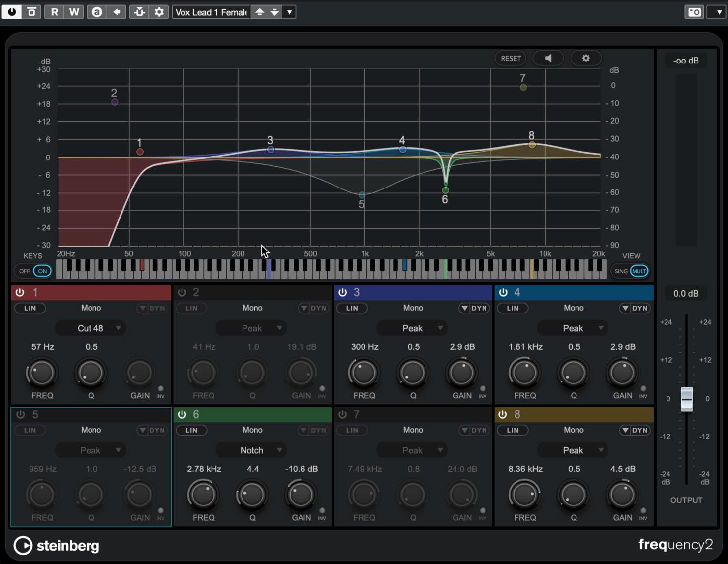Screen dimensions: 728x564
Task: Toggle band 1 power button
Action: tap(20, 292)
